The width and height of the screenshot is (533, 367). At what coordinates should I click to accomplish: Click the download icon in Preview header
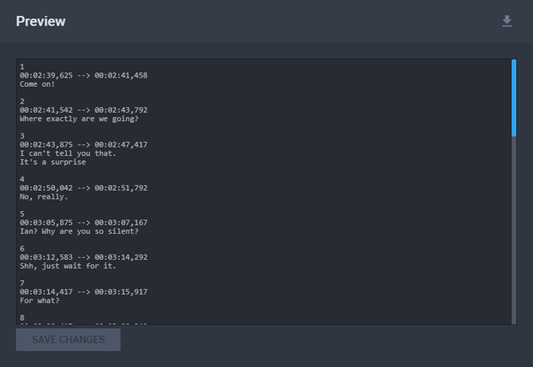pos(507,21)
